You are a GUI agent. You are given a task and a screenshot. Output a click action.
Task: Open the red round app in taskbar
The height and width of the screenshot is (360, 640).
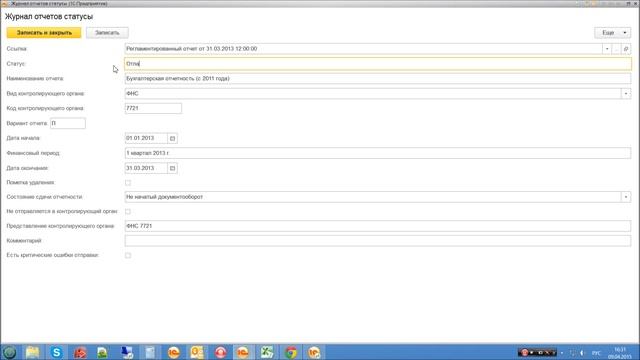click(221, 352)
